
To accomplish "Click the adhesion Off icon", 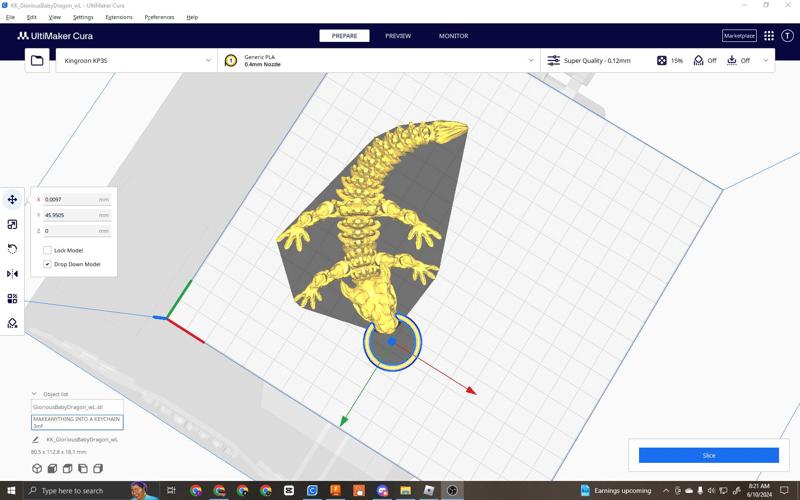I will coord(732,60).
